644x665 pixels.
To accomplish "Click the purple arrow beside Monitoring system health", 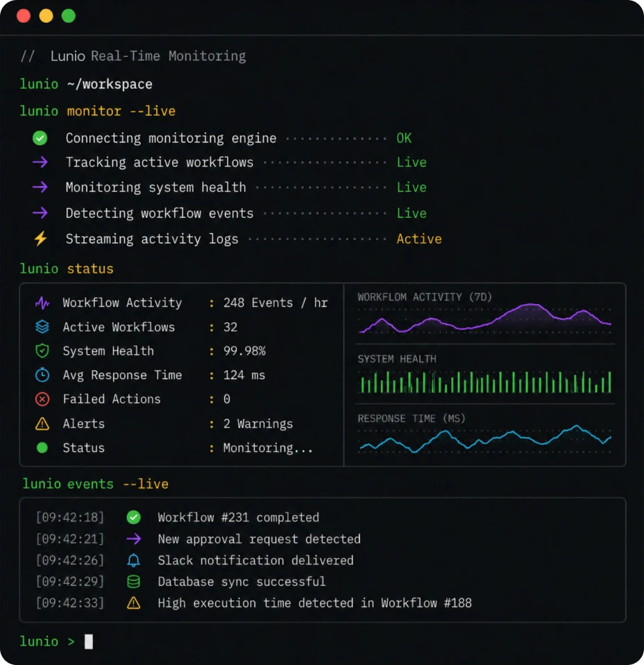I will click(x=40, y=187).
